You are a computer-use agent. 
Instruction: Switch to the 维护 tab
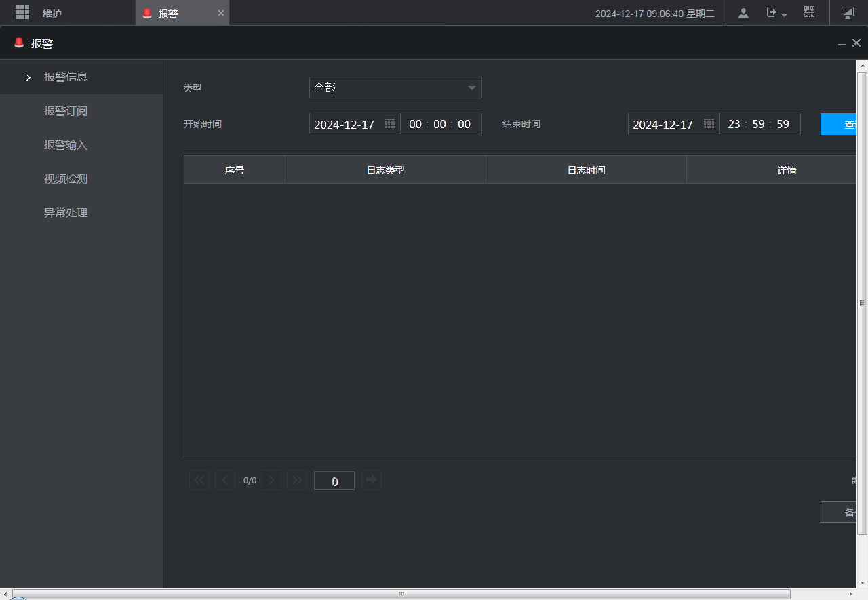tap(52, 13)
